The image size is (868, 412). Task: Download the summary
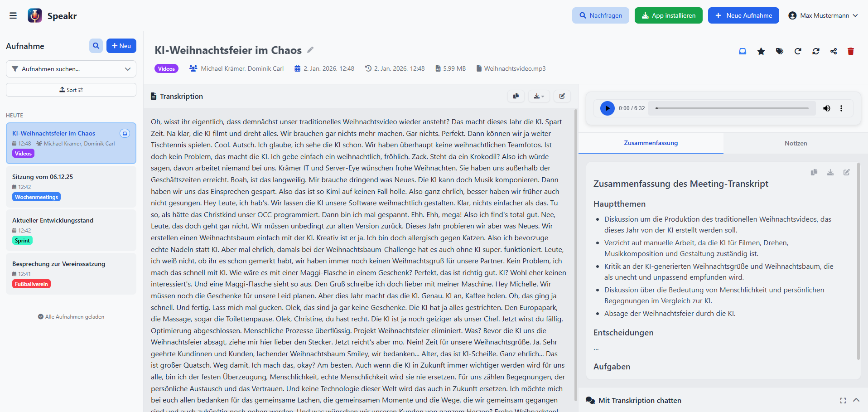(830, 172)
